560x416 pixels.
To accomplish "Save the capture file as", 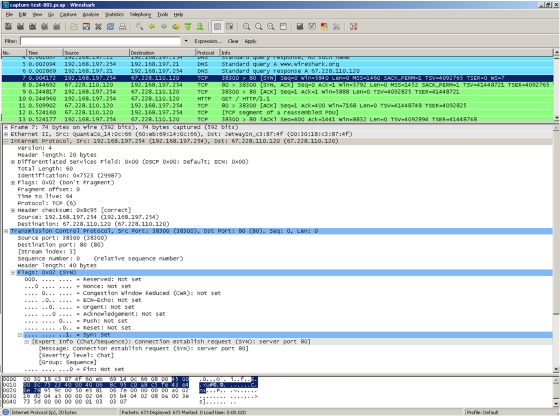I will pos(86,26).
